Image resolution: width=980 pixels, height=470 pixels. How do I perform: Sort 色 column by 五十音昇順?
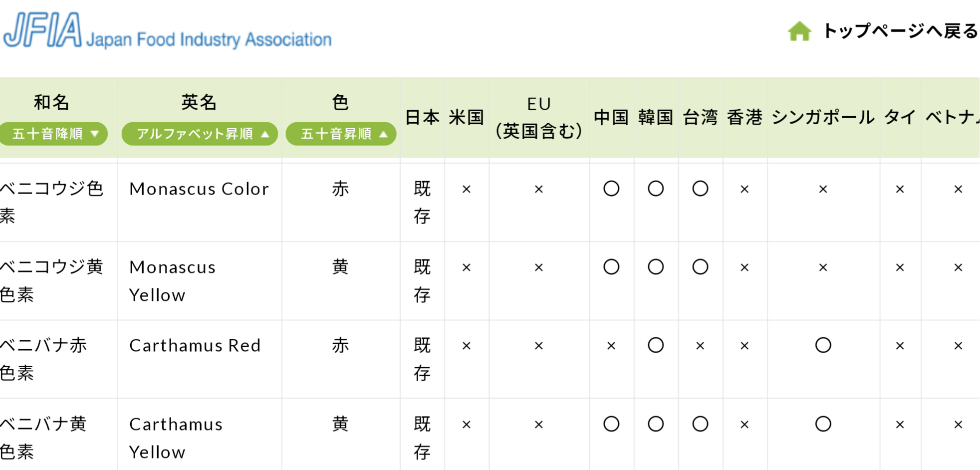341,134
